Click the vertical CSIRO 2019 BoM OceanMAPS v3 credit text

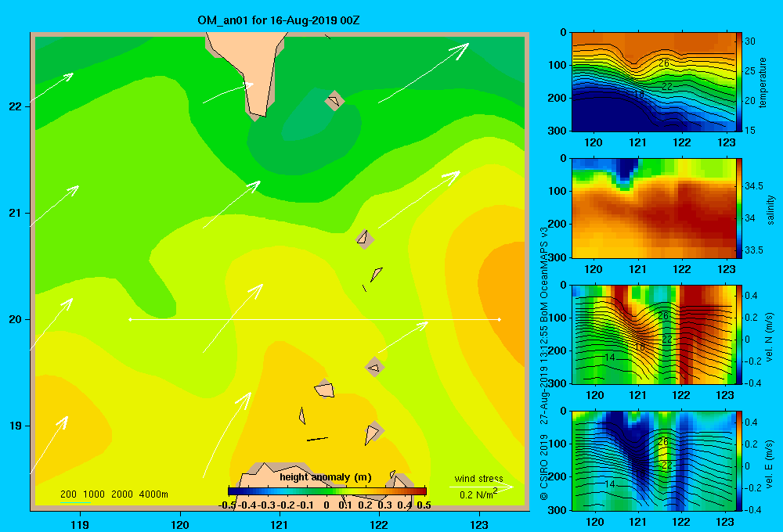click(x=544, y=363)
